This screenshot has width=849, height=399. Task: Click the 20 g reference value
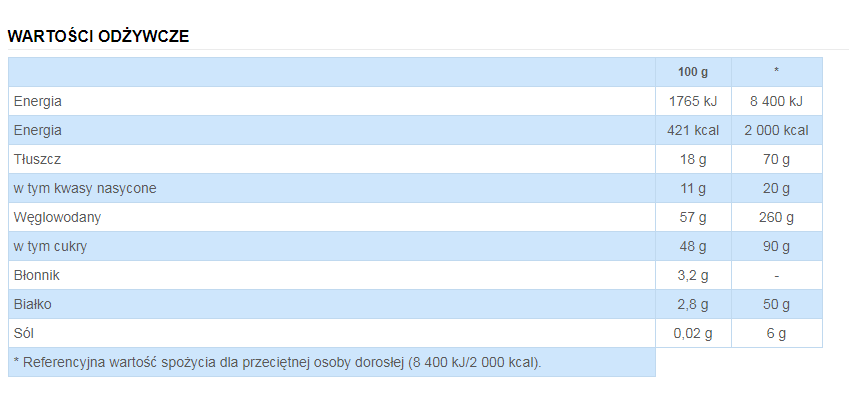pos(776,188)
